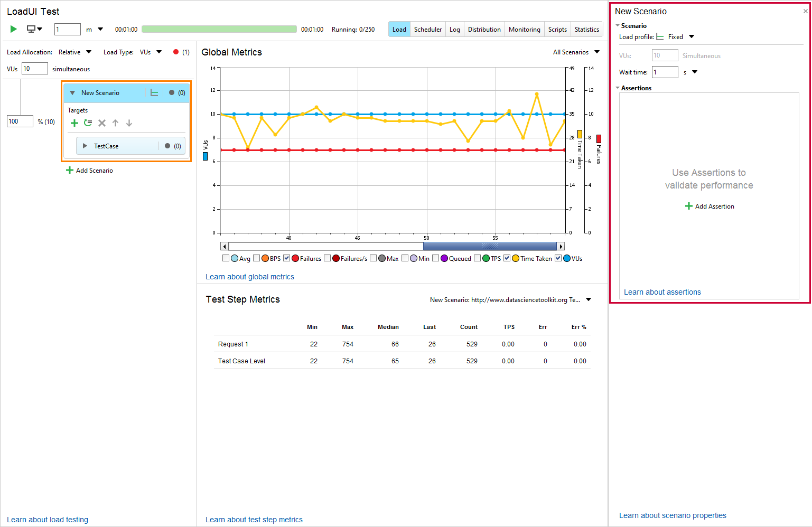Open the Load Allocation Relative dropdown
The width and height of the screenshot is (812, 527).
89,52
